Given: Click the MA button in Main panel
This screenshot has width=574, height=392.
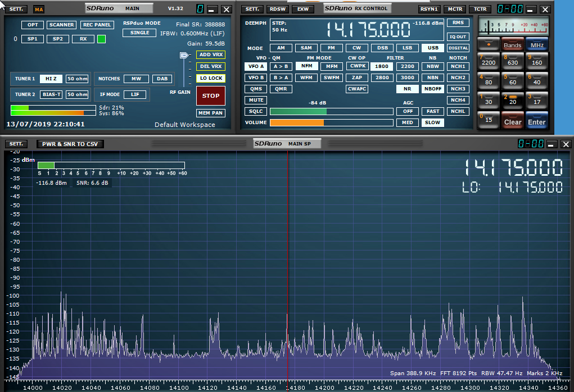Looking at the screenshot, I should 39,9.
